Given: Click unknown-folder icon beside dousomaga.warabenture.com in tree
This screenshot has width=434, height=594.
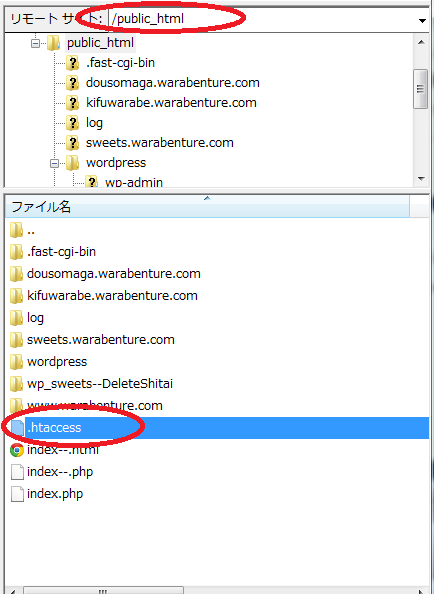Looking at the screenshot, I should (72, 83).
